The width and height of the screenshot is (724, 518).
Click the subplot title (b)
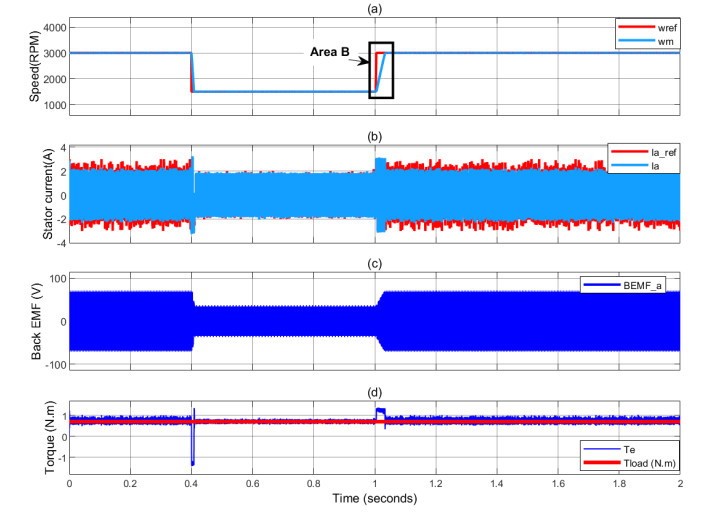point(374,134)
